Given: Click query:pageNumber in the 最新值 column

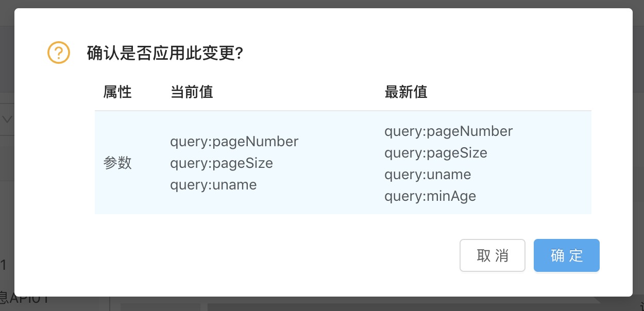Looking at the screenshot, I should (x=448, y=131).
